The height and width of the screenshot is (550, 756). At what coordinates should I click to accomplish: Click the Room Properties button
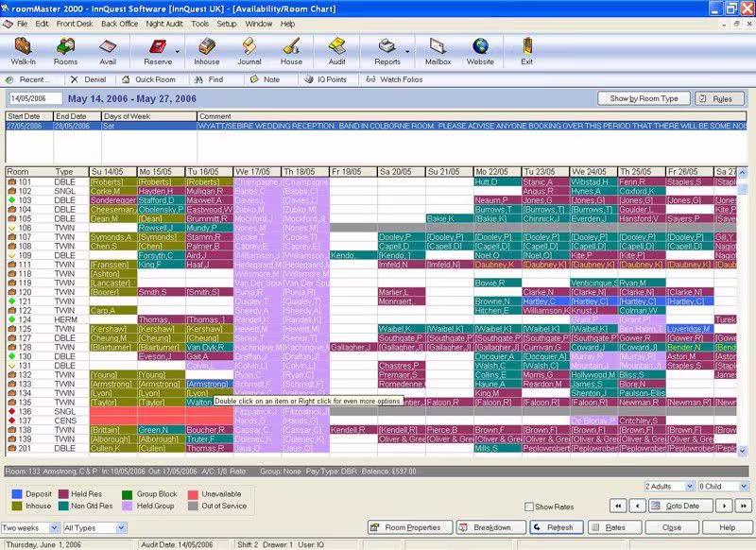[410, 527]
